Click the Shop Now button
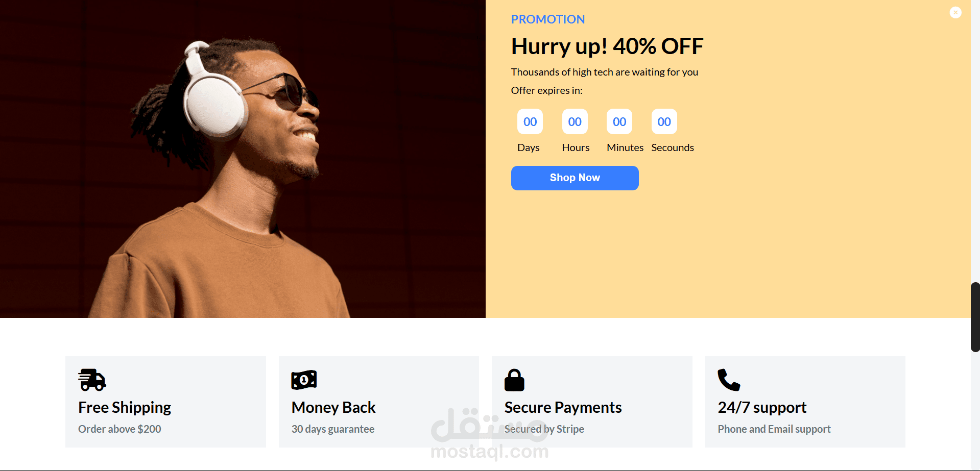 click(575, 178)
